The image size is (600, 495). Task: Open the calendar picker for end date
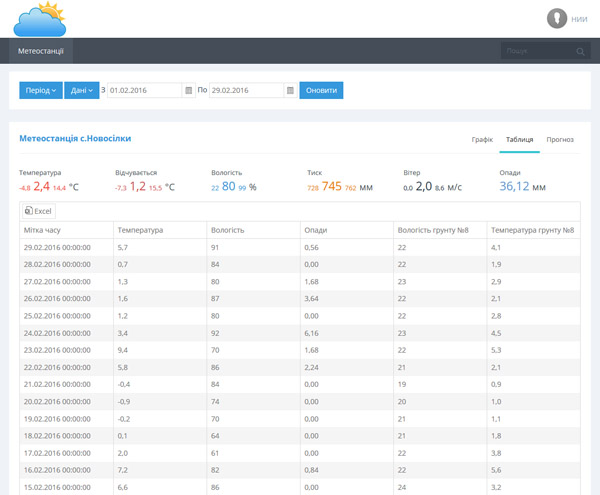coord(290,90)
